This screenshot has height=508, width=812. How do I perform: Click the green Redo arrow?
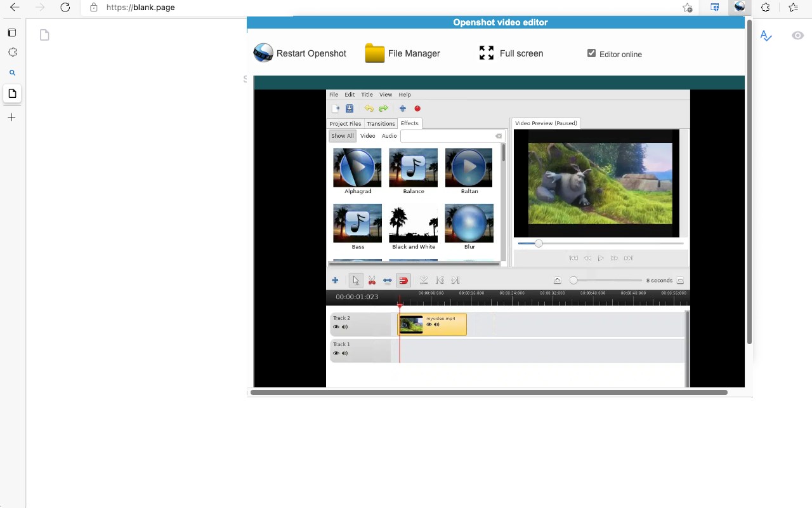[383, 109]
